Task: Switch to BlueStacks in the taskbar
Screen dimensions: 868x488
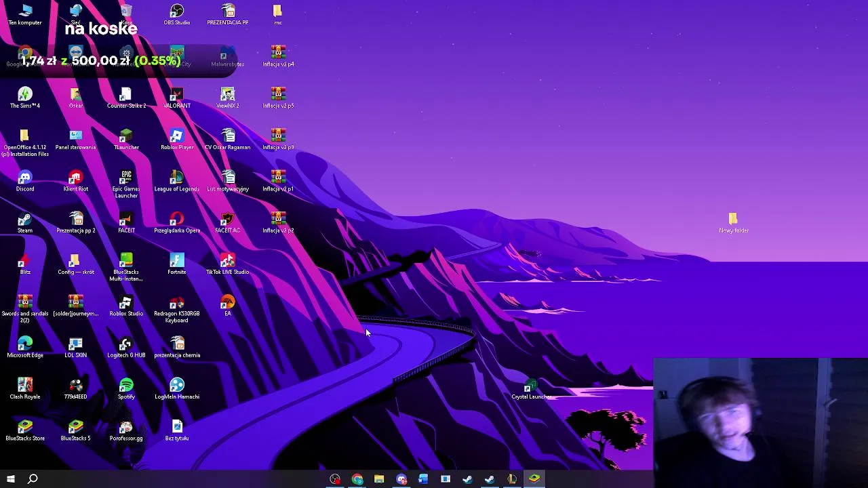Action: pyautogui.click(x=534, y=479)
